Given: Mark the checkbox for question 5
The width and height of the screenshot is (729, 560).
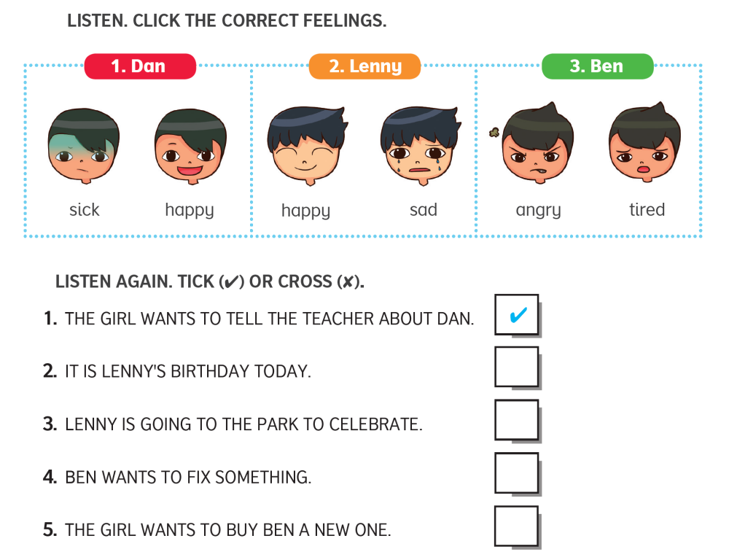Looking at the screenshot, I should 517,526.
